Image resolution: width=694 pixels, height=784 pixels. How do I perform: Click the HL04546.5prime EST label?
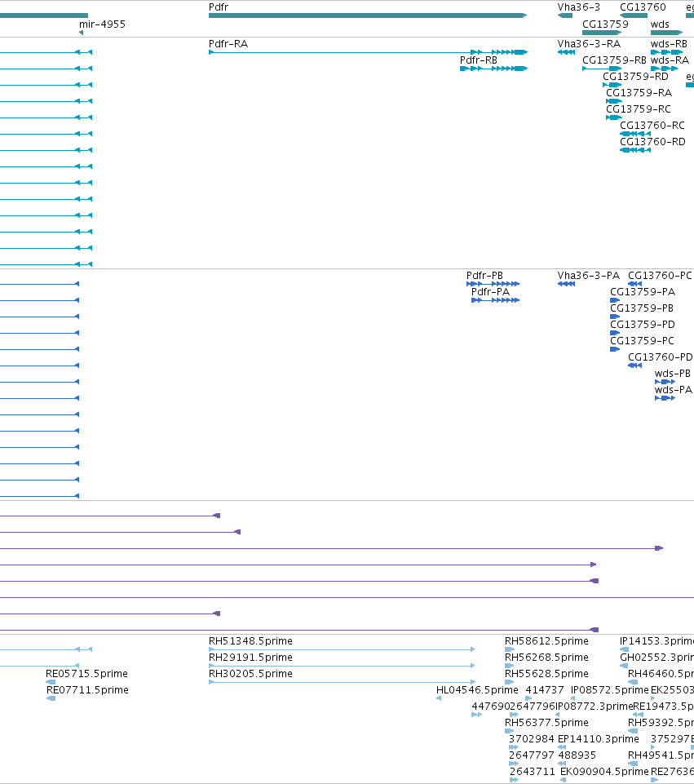[x=477, y=690]
